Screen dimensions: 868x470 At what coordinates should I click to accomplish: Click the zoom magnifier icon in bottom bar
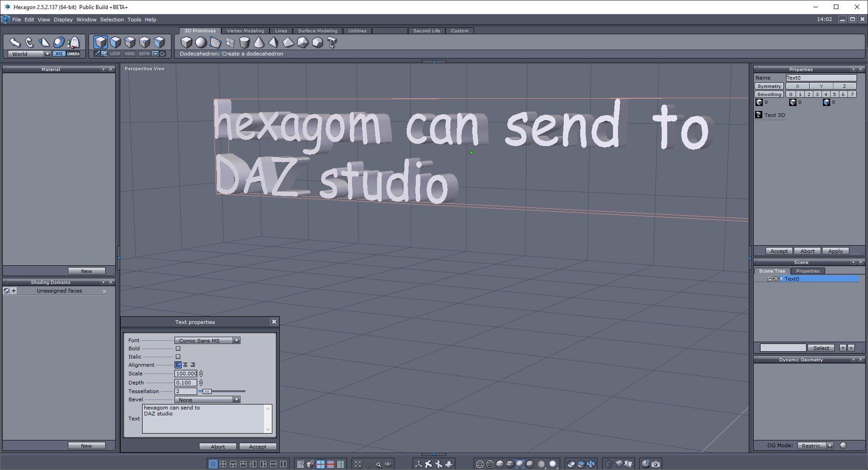(x=378, y=464)
